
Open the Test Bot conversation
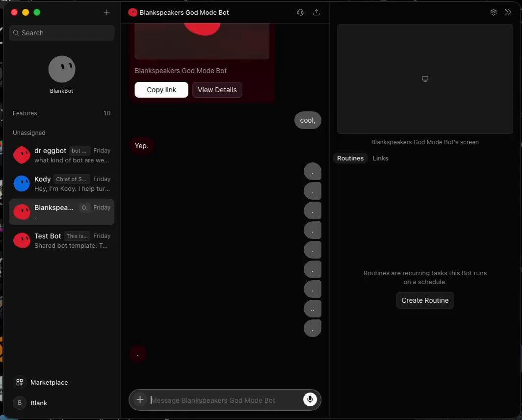click(x=62, y=240)
